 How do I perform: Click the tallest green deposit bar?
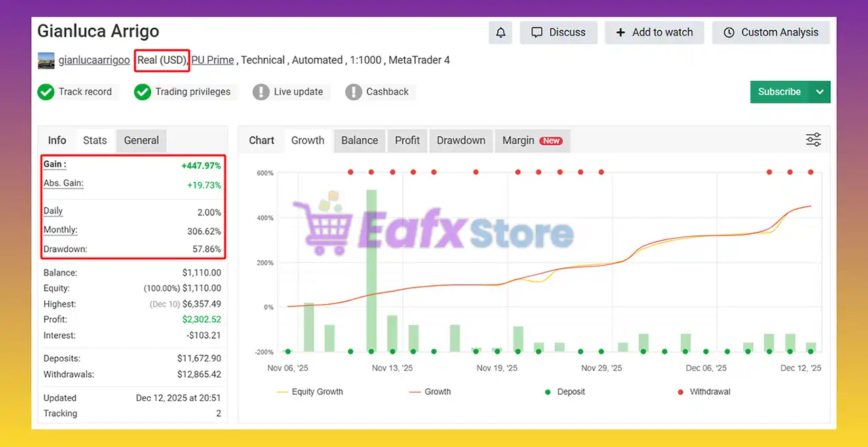point(372,271)
